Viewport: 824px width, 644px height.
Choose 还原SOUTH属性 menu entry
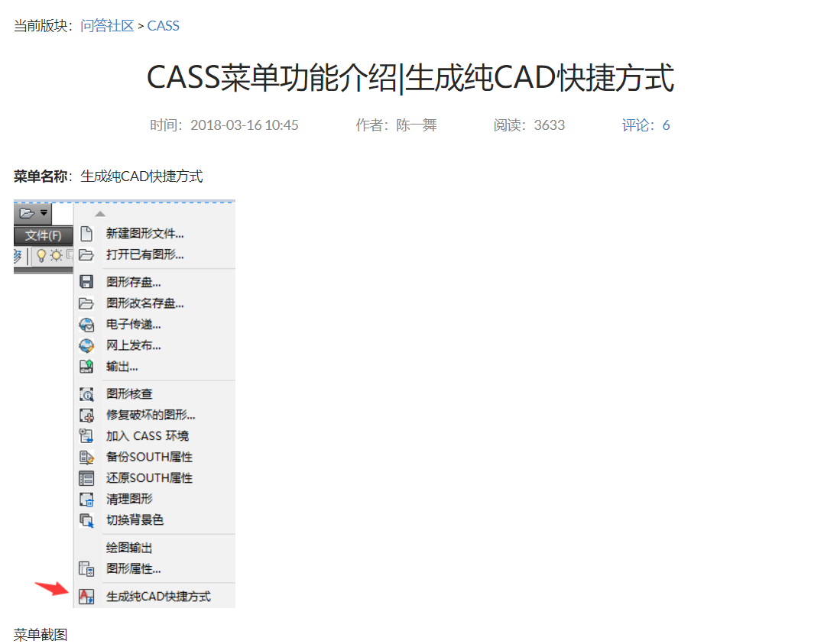[149, 478]
